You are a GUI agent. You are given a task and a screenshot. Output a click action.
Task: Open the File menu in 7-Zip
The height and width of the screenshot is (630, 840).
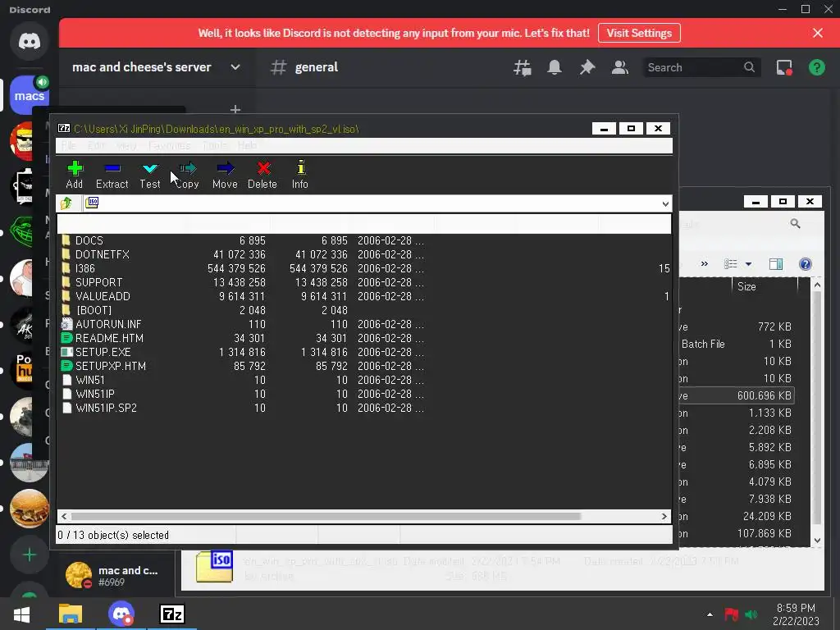click(68, 146)
